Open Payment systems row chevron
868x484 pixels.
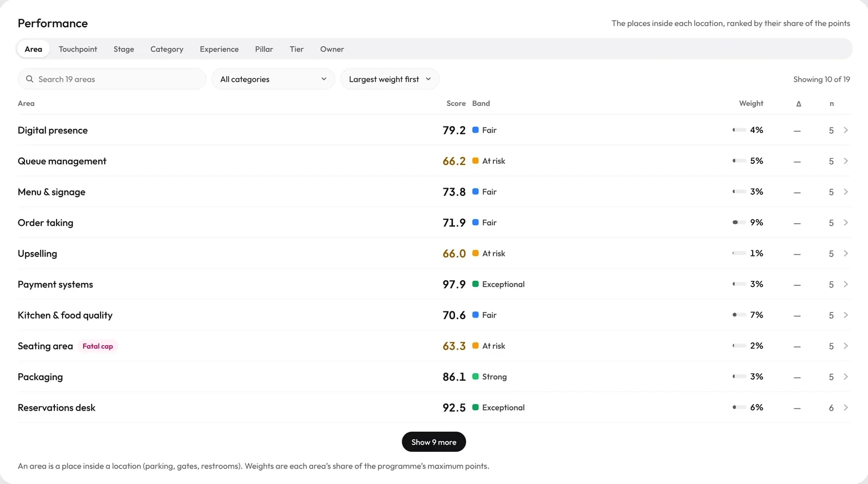point(846,284)
